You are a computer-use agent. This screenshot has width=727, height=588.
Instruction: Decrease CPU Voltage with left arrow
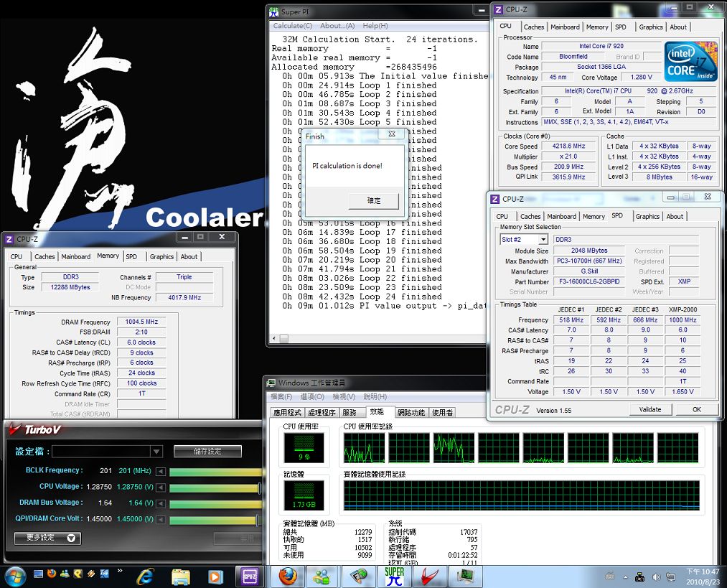coord(161,487)
